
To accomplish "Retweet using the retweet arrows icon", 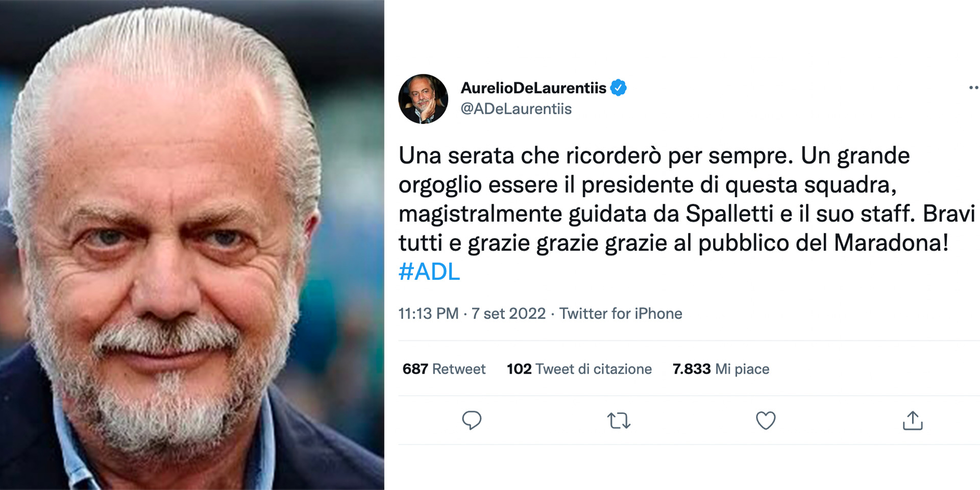I will [x=619, y=421].
